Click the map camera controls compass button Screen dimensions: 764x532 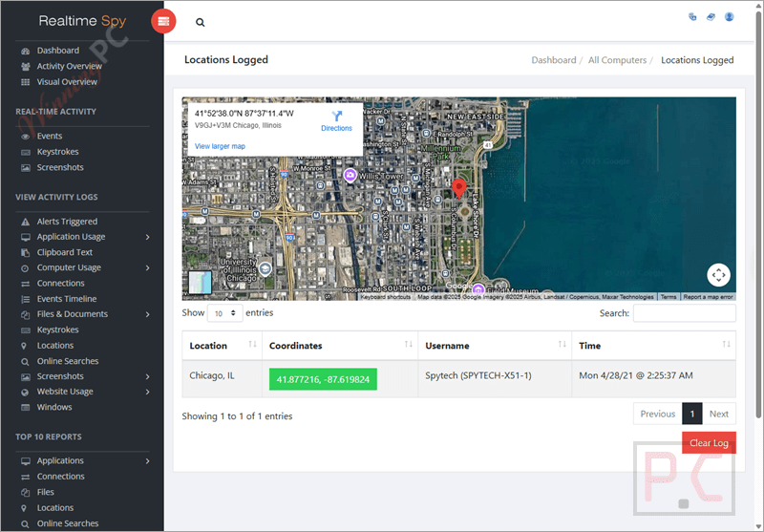click(719, 275)
